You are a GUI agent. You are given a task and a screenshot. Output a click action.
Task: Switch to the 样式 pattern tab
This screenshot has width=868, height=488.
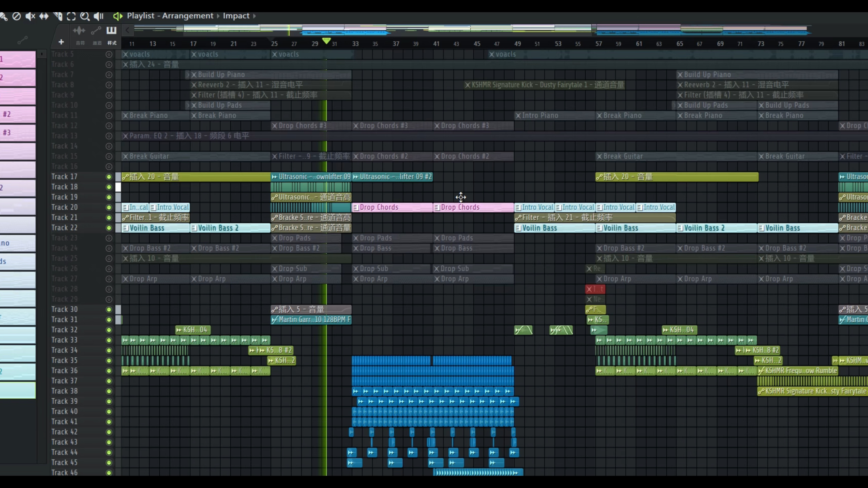click(x=112, y=43)
